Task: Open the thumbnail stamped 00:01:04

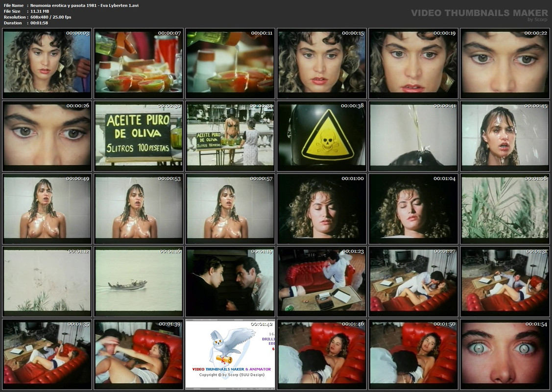Action: click(413, 209)
